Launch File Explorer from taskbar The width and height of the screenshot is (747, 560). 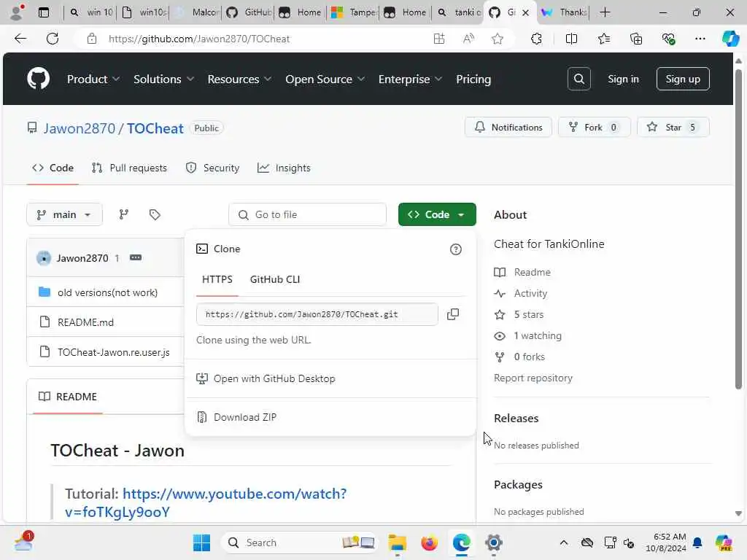coord(397,542)
